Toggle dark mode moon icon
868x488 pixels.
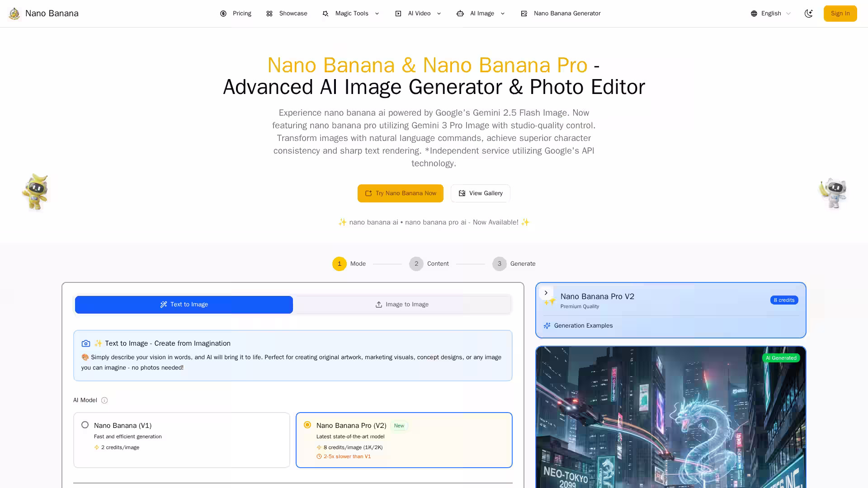click(x=808, y=14)
